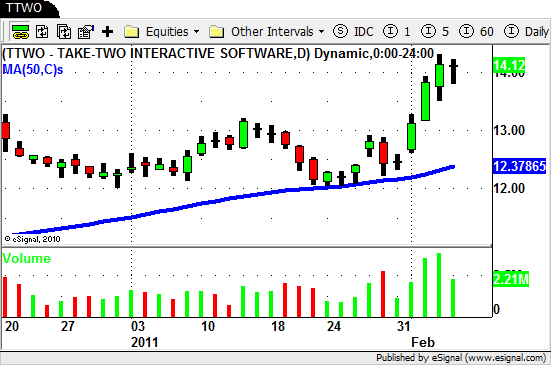Expand the Equities dropdown arrow
The image size is (551, 365).
[x=196, y=32]
